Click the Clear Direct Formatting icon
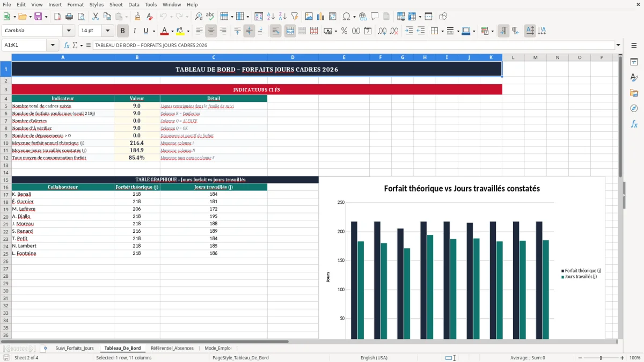644x362 pixels. [150, 17]
